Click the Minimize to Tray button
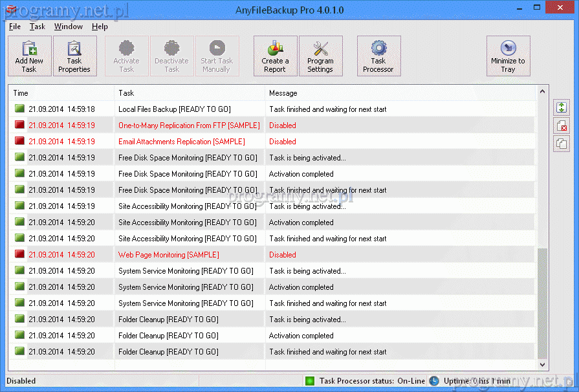579x392 pixels. [508, 56]
